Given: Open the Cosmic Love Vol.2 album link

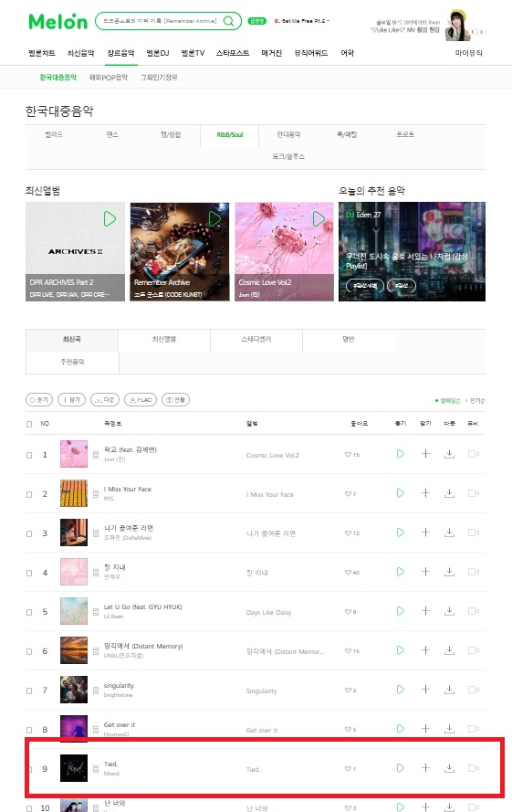Looking at the screenshot, I should click(272, 455).
